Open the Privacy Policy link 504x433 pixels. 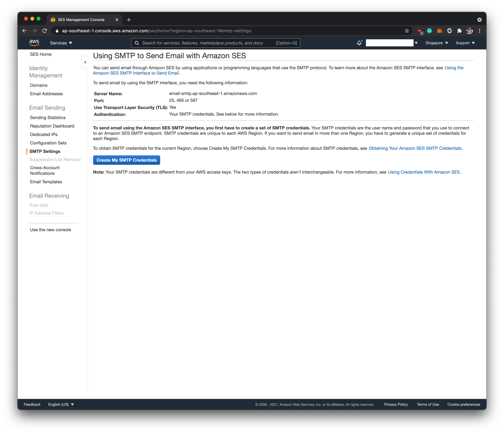[396, 404]
